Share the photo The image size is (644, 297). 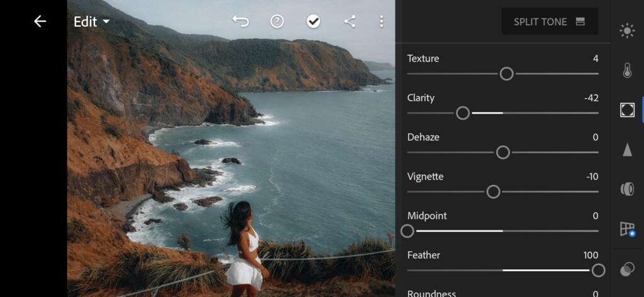click(x=350, y=21)
